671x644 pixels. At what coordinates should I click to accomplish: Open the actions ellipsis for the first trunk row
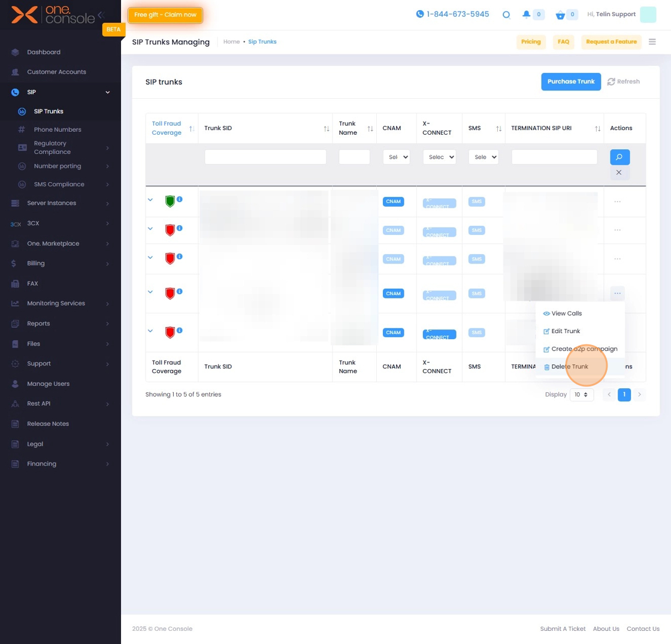tap(617, 201)
